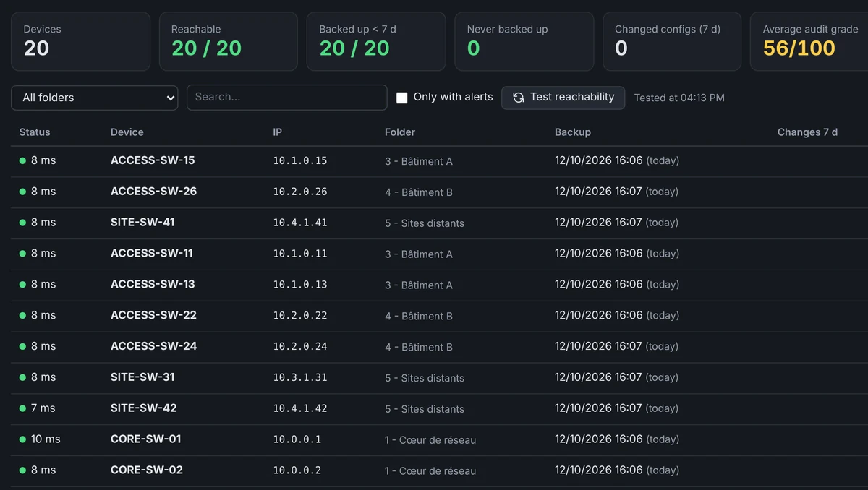Click folder cell of ACCESS-SW-26 row
868x490 pixels.
[419, 192]
